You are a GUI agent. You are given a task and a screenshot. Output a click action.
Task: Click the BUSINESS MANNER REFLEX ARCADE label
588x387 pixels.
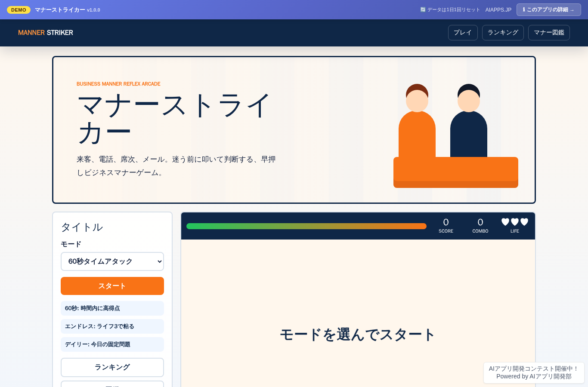[x=118, y=84]
